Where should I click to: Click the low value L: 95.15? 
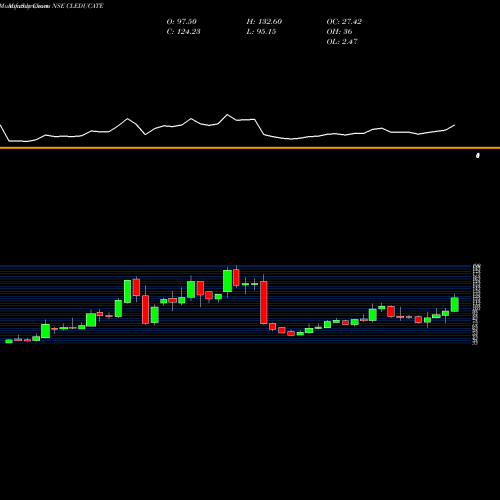coord(261,32)
